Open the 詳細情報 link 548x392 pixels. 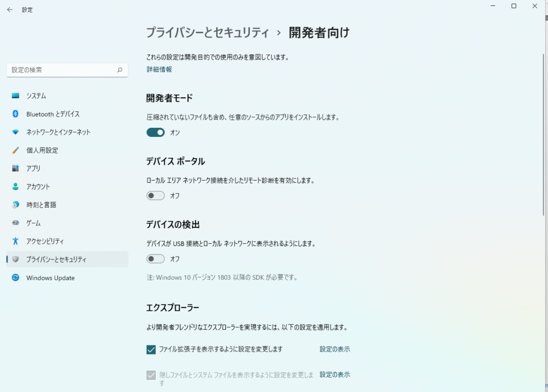click(x=159, y=70)
